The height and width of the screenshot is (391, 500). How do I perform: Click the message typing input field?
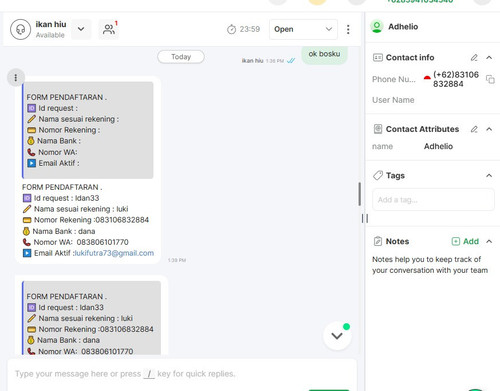pyautogui.click(x=182, y=374)
